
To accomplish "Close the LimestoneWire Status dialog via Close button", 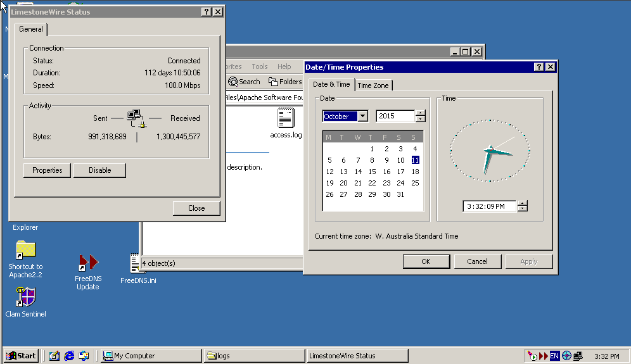I will click(x=196, y=208).
